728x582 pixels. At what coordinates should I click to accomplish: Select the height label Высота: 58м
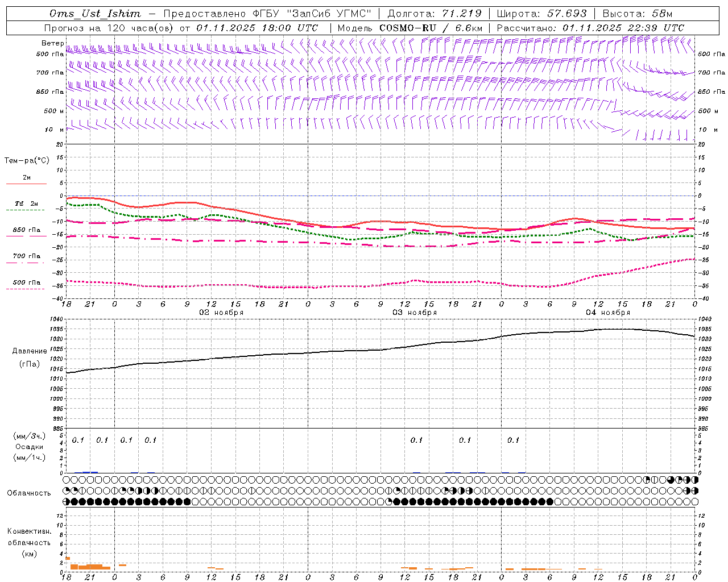pyautogui.click(x=637, y=14)
